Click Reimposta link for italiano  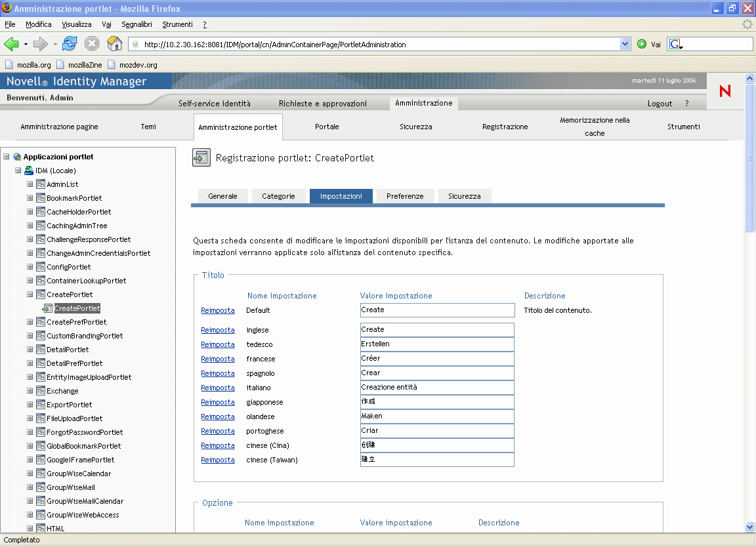coord(217,388)
